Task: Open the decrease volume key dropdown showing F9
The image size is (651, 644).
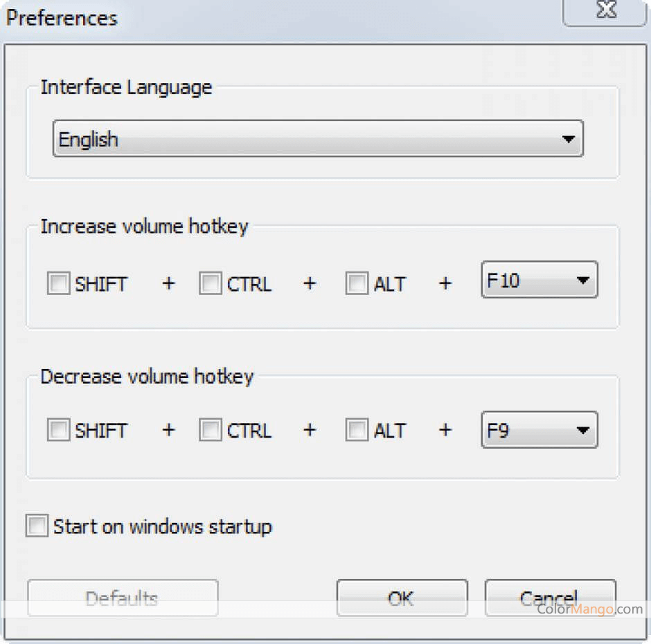Action: pyautogui.click(x=585, y=429)
